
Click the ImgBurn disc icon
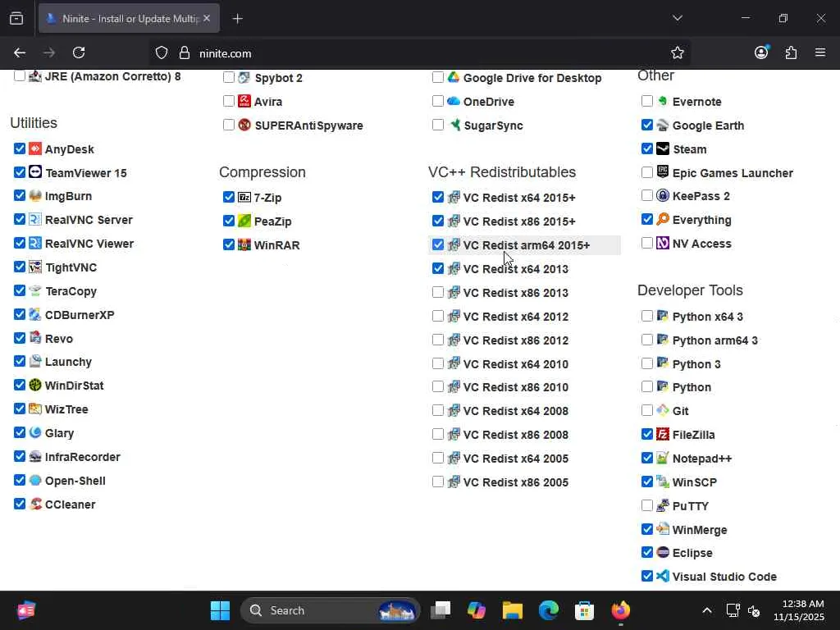click(35, 195)
